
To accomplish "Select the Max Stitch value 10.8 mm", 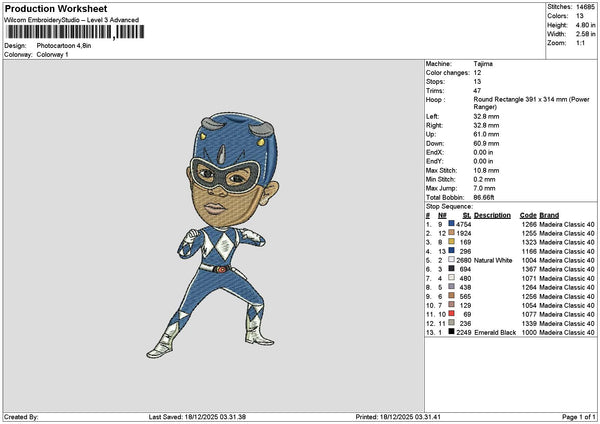I will (486, 170).
